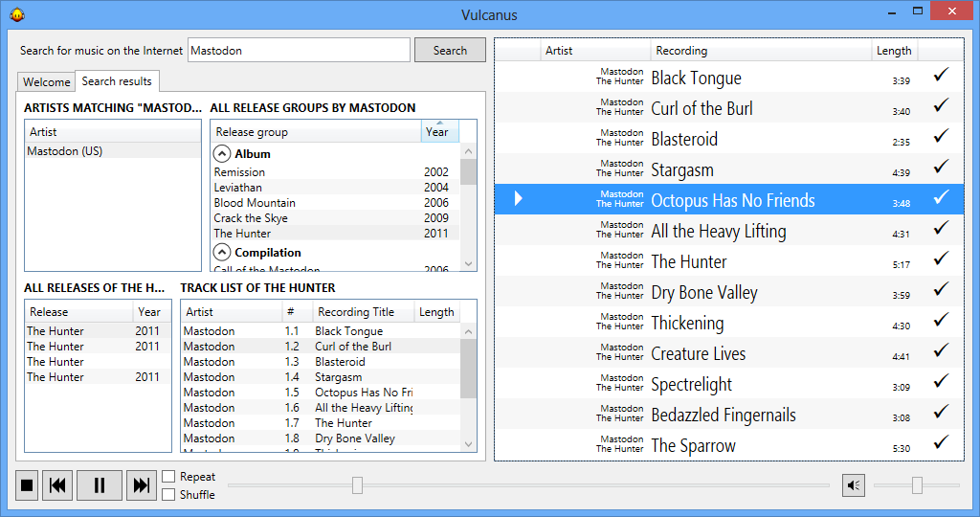Viewport: 980px width, 517px height.
Task: Collapse the Album release group
Action: (x=222, y=154)
